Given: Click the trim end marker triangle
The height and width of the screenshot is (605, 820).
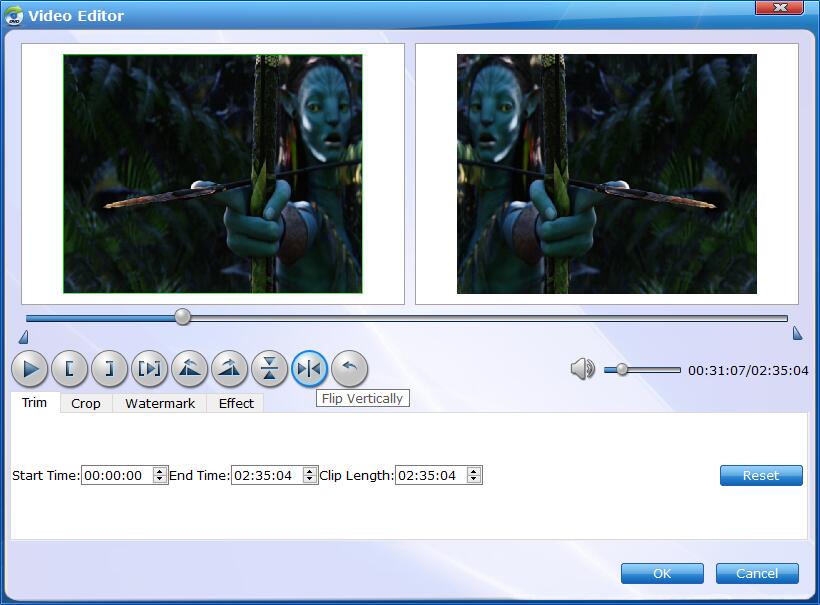Looking at the screenshot, I should pos(798,333).
